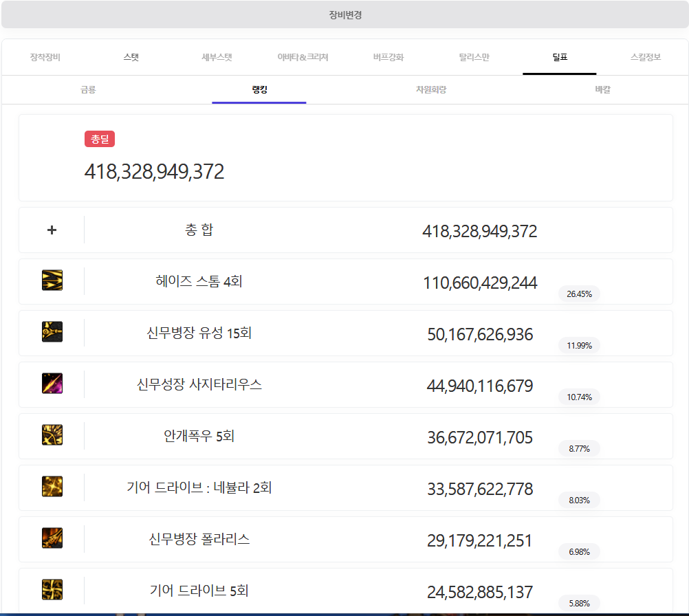Click the 26.45% percentage badge
The height and width of the screenshot is (616, 689).
(579, 294)
